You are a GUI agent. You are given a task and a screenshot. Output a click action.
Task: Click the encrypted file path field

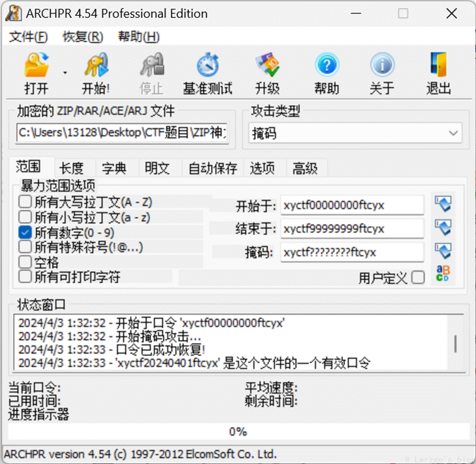point(122,133)
